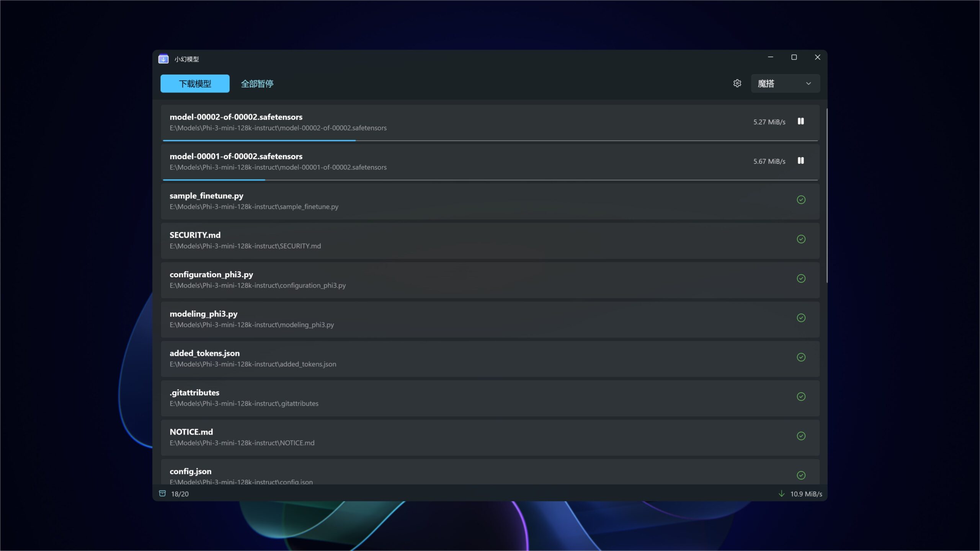
Task: Click the green check for sample_finetune.py
Action: coord(801,200)
